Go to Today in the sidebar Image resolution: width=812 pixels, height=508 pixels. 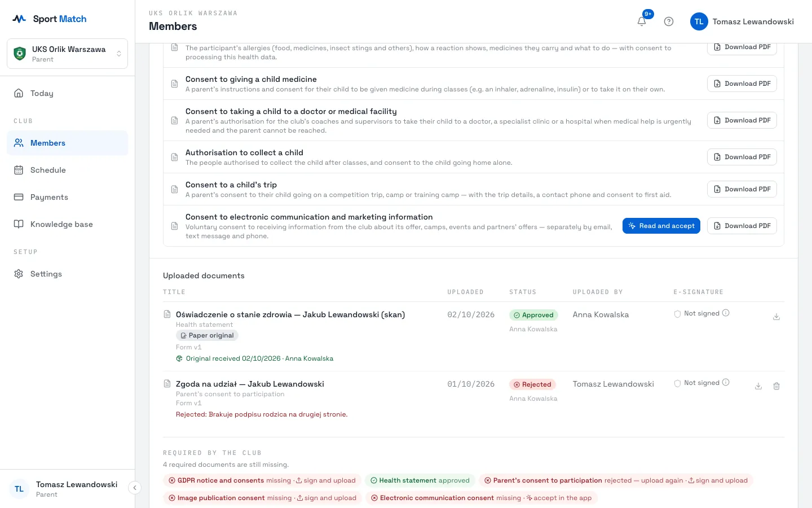pos(68,93)
